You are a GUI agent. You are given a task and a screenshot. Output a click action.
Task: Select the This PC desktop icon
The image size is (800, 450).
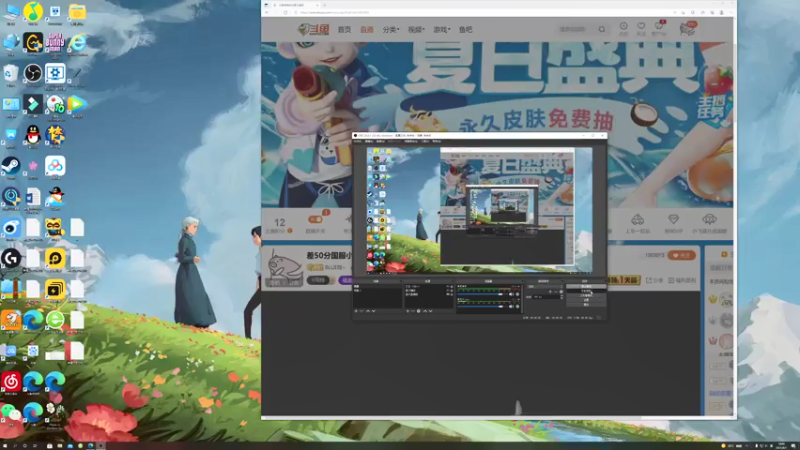click(11, 12)
